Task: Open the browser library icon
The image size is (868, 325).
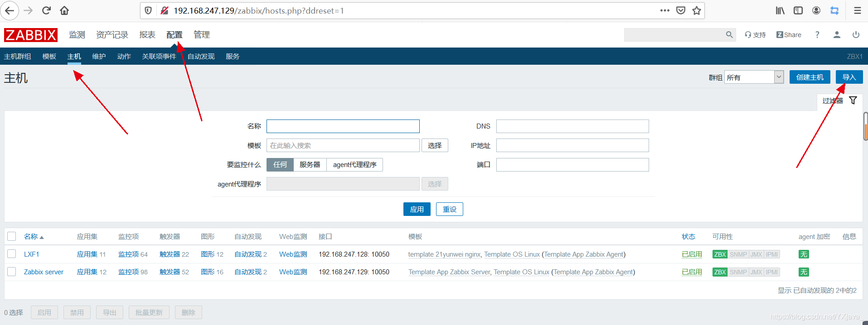Action: [x=780, y=10]
